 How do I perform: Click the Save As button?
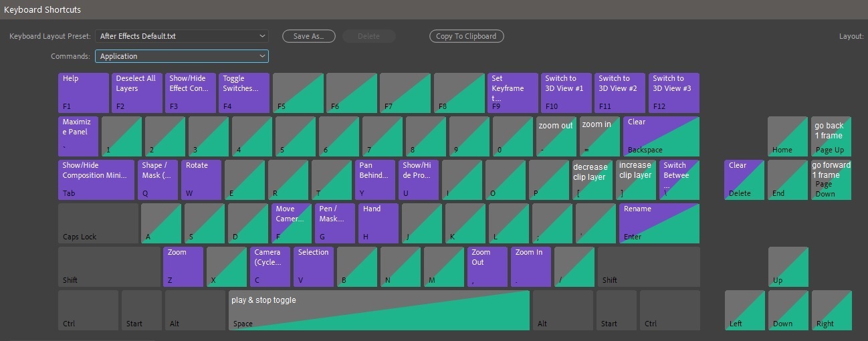point(308,36)
